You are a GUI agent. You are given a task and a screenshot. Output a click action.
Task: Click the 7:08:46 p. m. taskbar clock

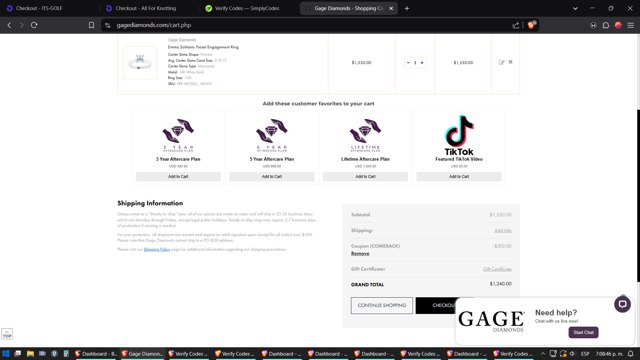609,353
